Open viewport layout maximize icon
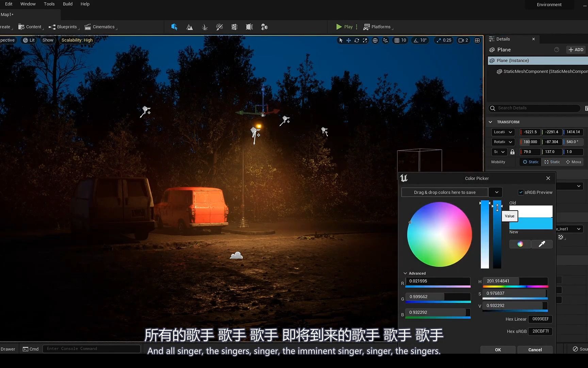The height and width of the screenshot is (368, 588). 477,40
